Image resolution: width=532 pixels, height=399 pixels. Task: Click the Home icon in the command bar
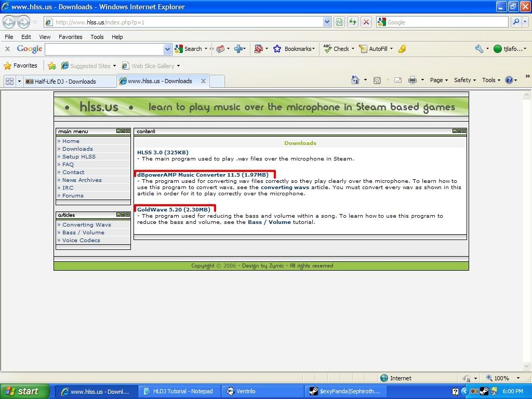click(x=355, y=80)
